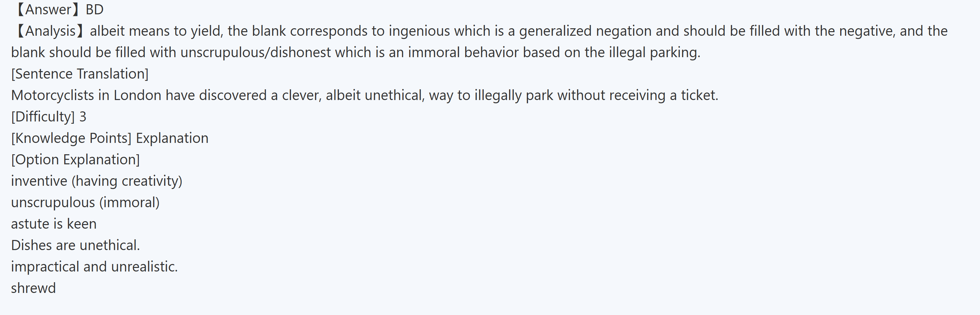
Task: Click the [Knowledge Points] label
Action: (71, 138)
